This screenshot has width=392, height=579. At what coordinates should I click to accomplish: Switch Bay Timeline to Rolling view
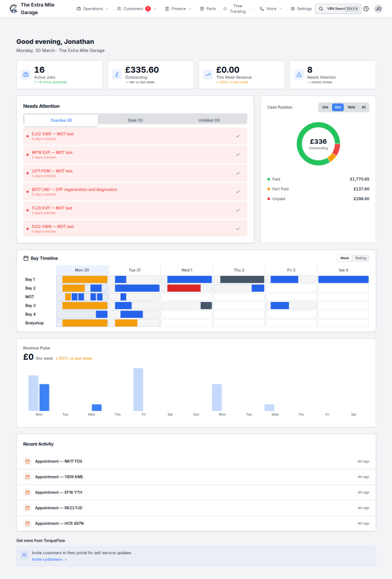360,258
